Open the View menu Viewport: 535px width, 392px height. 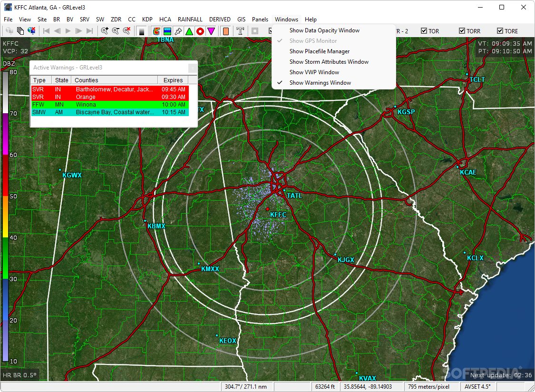coord(25,20)
